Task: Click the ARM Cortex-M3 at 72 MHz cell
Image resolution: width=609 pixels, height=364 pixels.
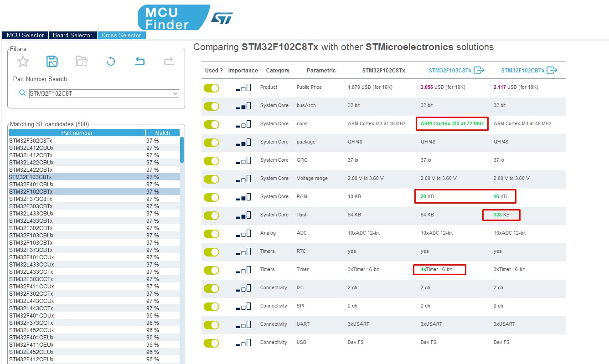Action: 452,124
